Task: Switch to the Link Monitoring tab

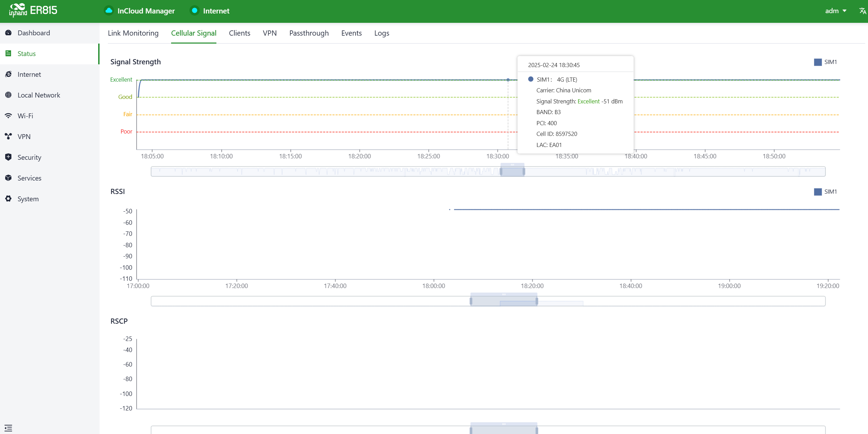Action: [x=133, y=33]
